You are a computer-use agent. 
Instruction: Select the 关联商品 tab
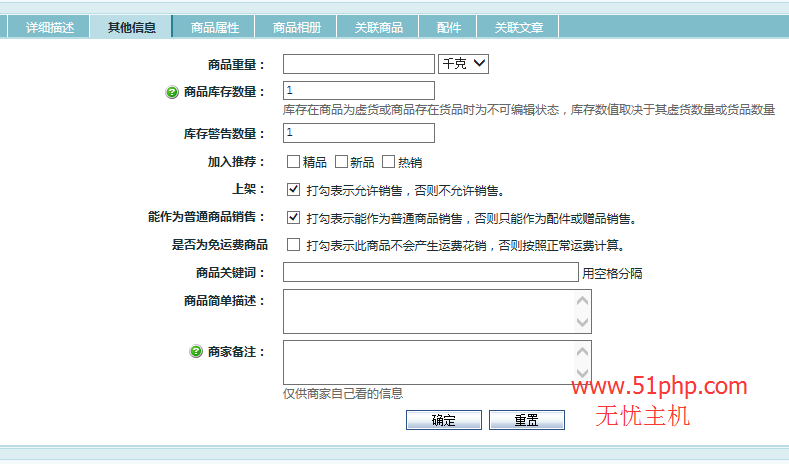pyautogui.click(x=378, y=27)
